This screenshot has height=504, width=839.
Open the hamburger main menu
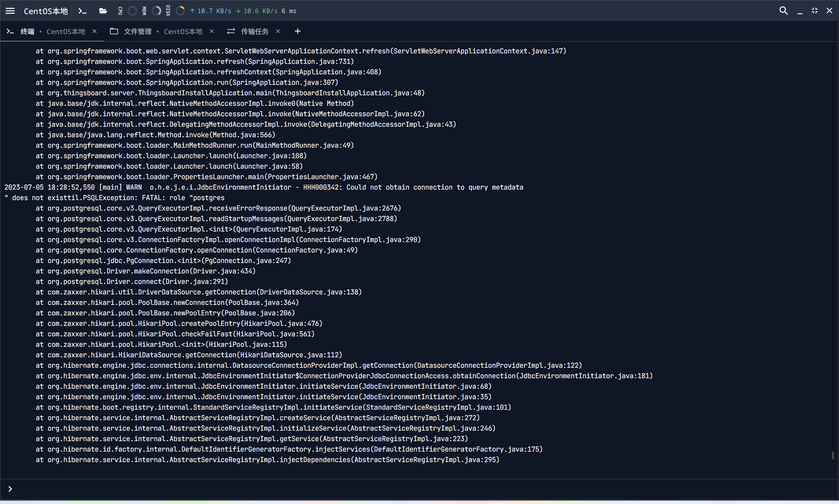point(10,10)
